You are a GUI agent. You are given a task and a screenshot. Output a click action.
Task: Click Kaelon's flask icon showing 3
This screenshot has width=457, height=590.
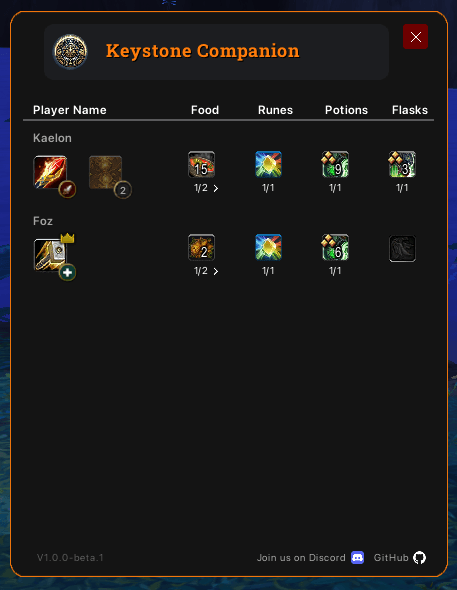(402, 164)
